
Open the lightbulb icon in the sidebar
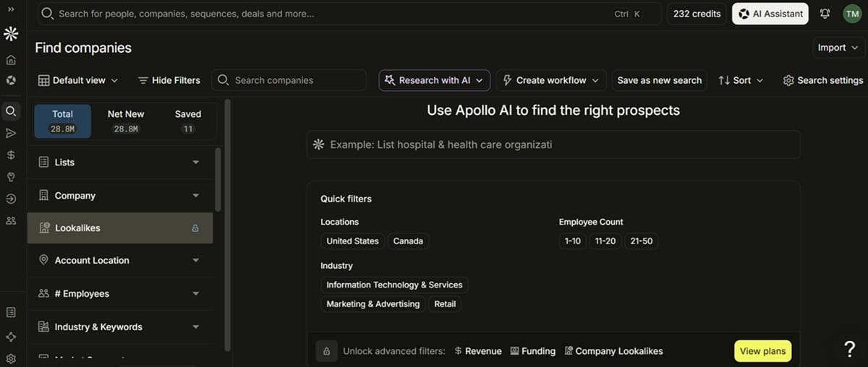(x=11, y=177)
